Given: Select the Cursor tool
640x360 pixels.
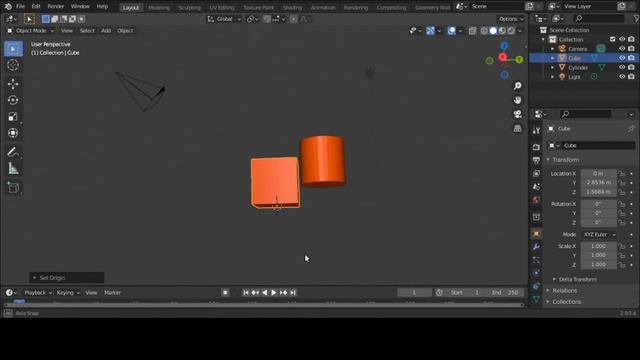Looking at the screenshot, I should pos(13,65).
